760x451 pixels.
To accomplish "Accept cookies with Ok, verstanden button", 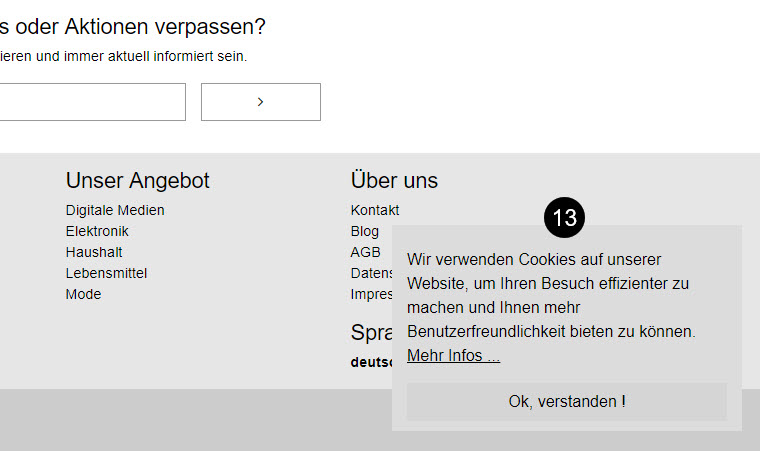I will coord(566,402).
